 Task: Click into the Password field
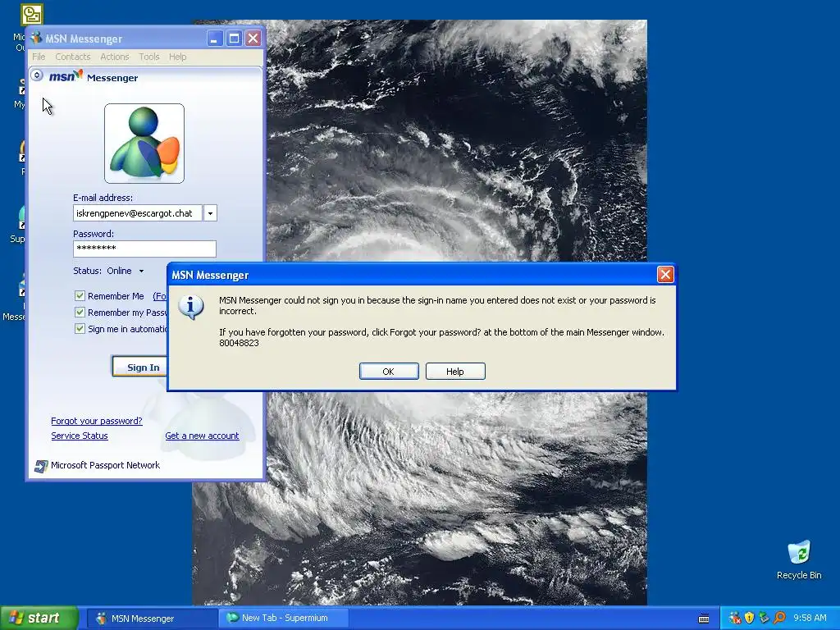[x=144, y=249]
